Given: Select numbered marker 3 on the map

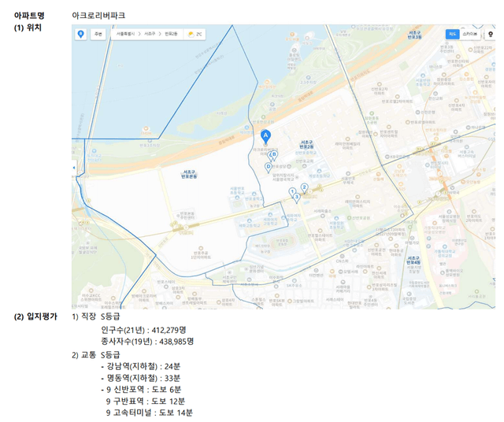Looking at the screenshot, I should tap(297, 198).
